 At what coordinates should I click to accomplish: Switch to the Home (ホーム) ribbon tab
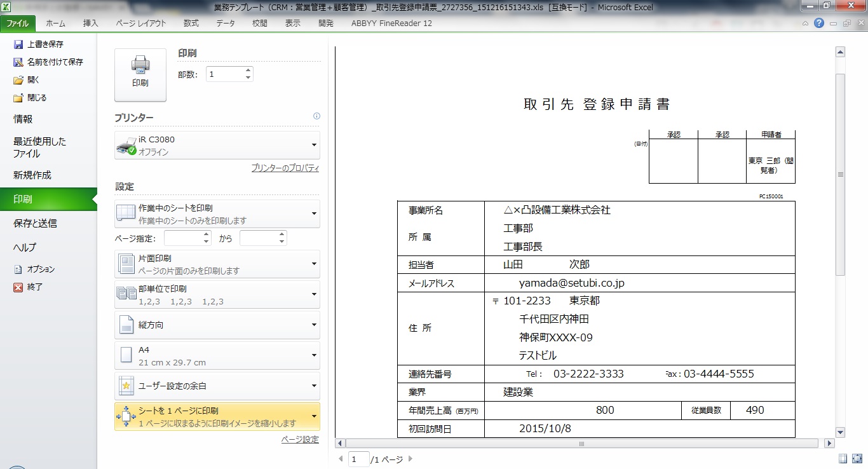(55, 24)
